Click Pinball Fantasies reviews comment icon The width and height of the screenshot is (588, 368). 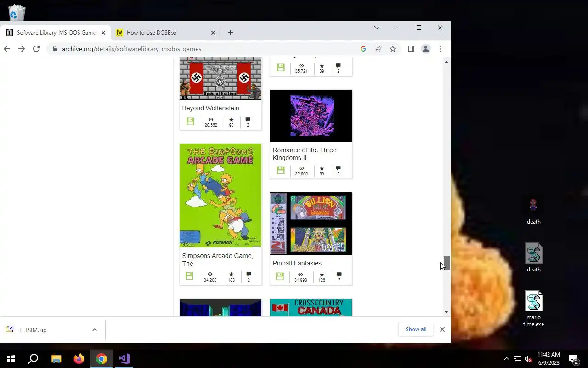click(x=339, y=275)
